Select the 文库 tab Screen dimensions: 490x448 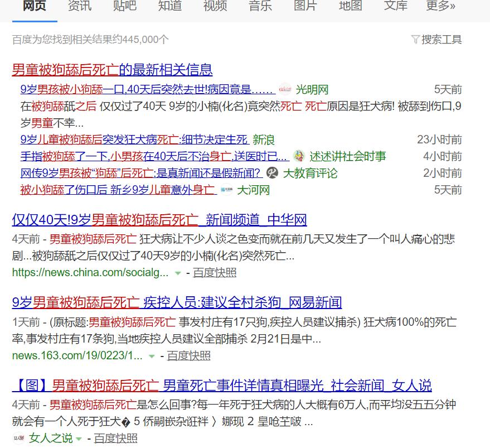pyautogui.click(x=395, y=6)
